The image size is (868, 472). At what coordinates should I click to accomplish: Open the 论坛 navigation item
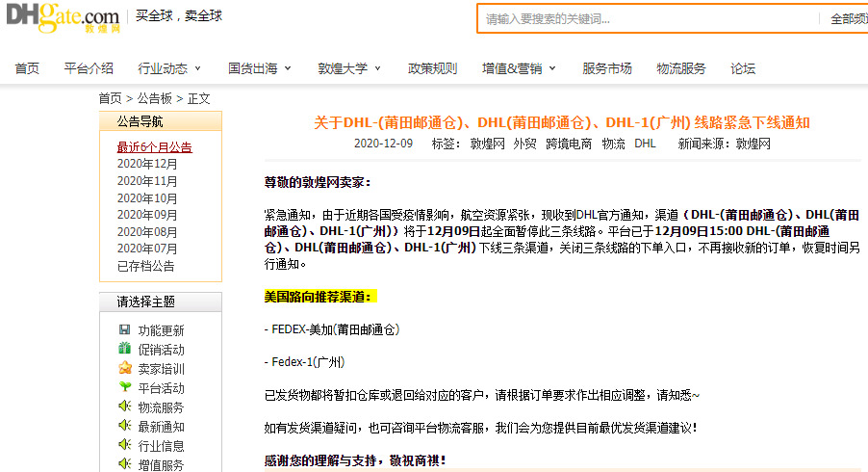click(x=743, y=68)
